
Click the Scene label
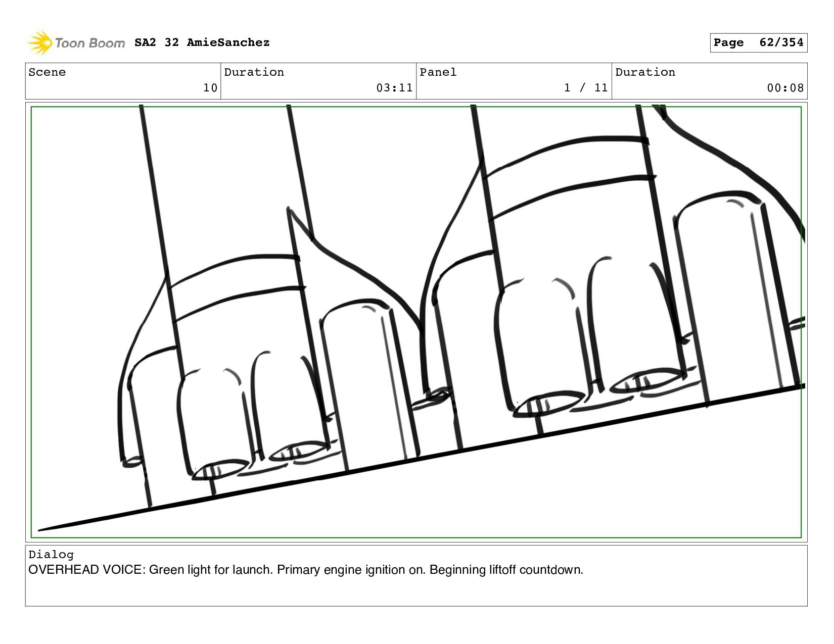point(47,72)
